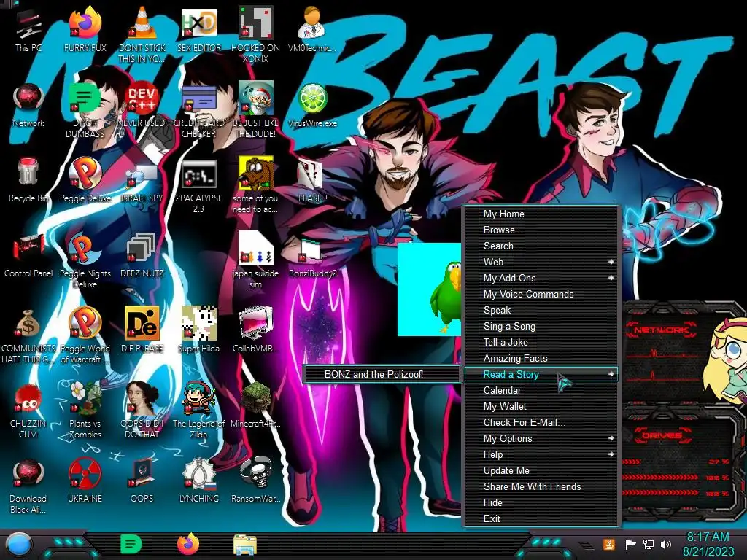Select the Speak menu entry
Viewport: 747px width, 560px height.
[541, 311]
